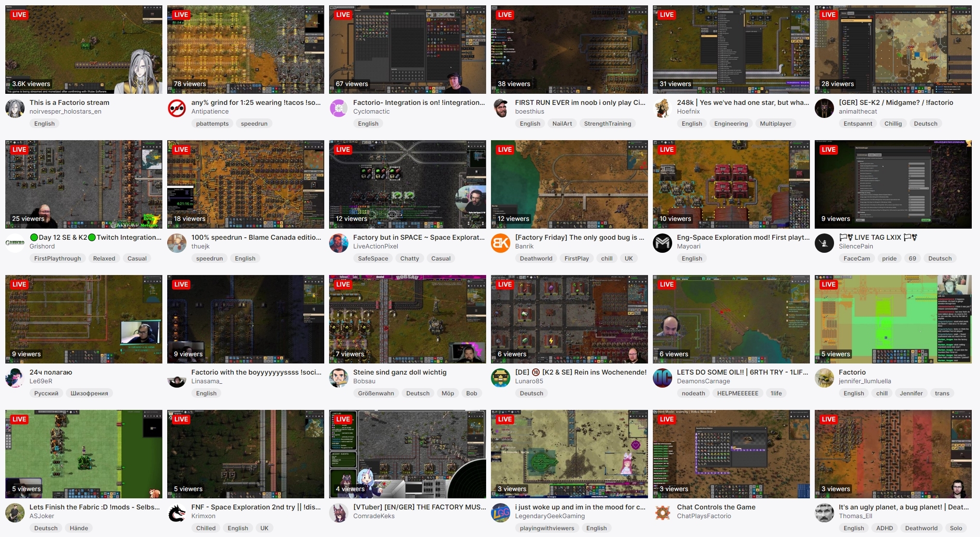Open 'Chat Controls the Game' stream title
Image resolution: width=980 pixels, height=537 pixels.
pos(716,507)
